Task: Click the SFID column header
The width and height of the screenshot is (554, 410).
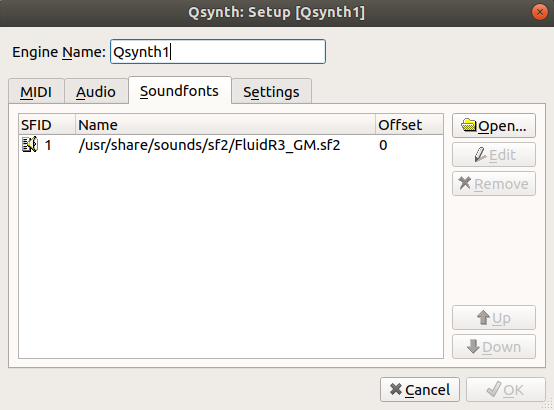Action: [47, 125]
